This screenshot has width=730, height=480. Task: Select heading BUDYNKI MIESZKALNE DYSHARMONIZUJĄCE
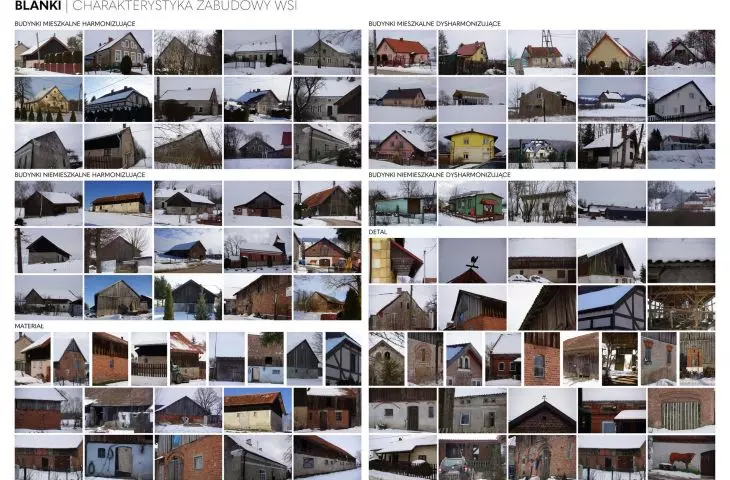(434, 23)
